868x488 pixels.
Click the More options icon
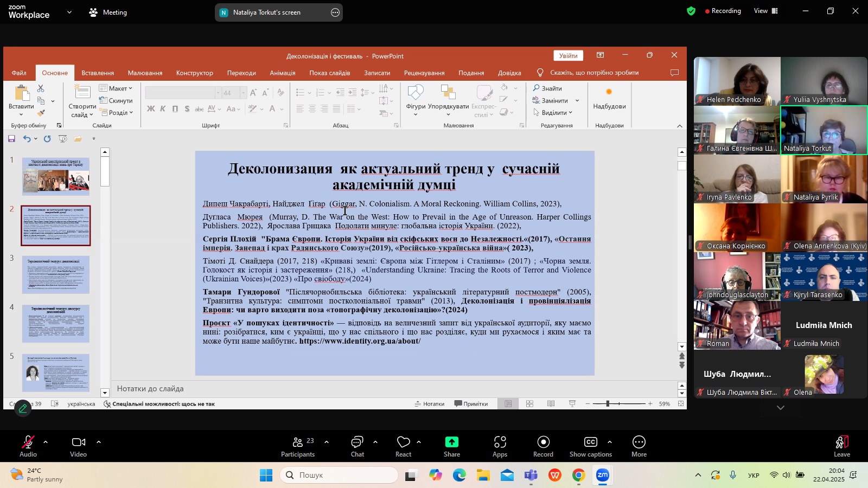click(x=639, y=442)
